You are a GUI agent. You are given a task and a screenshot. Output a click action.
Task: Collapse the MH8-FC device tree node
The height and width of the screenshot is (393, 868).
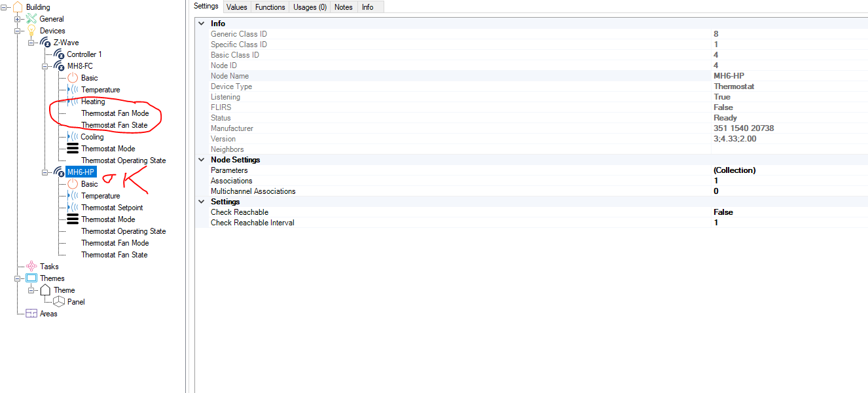[x=45, y=66]
